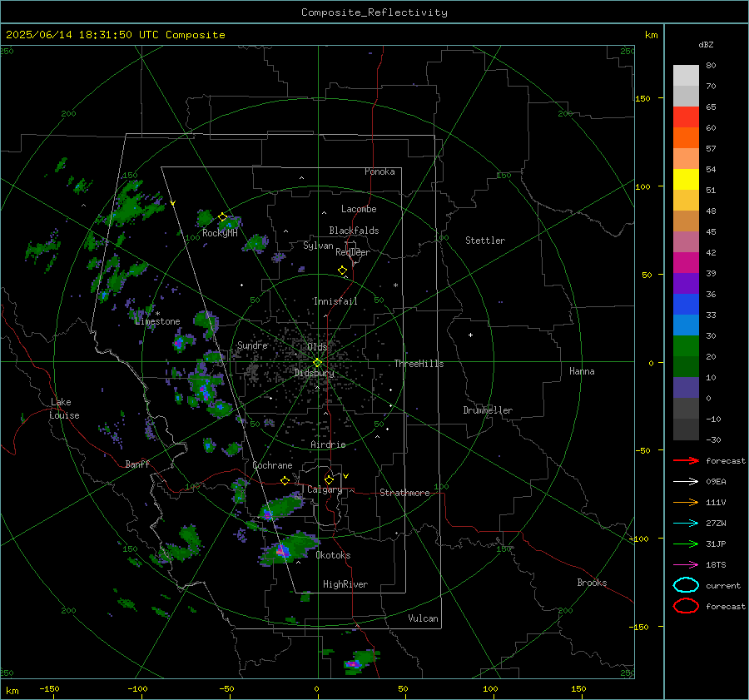Pick the purple 36-39 dBZ swatch
The width and height of the screenshot is (749, 700).
686,284
